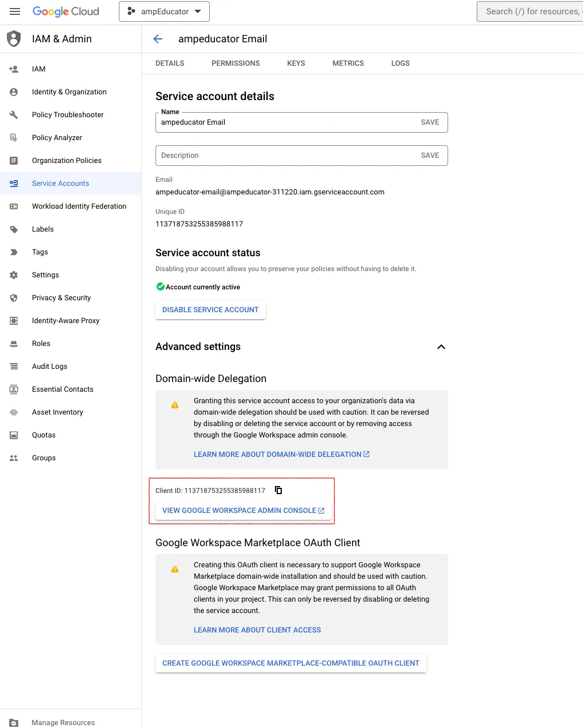Open Identity-Aware Proxy page

pos(70,321)
